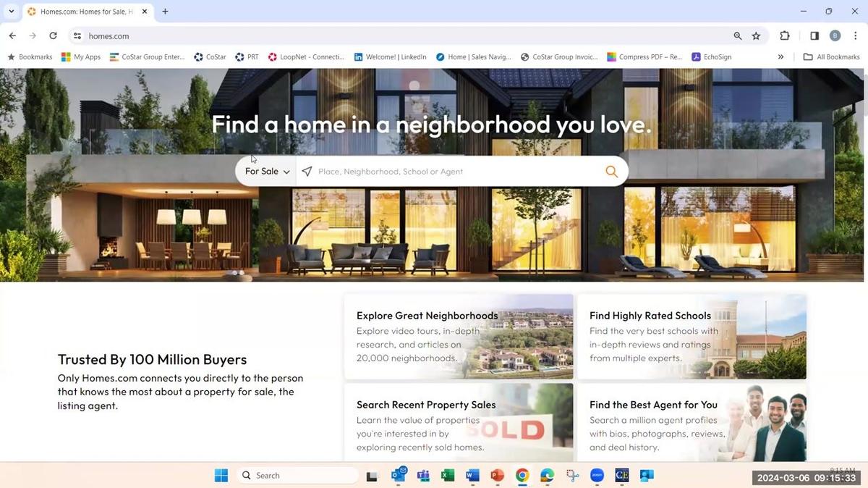The width and height of the screenshot is (868, 488).
Task: Open the Chrome side panel icon
Action: pos(814,35)
